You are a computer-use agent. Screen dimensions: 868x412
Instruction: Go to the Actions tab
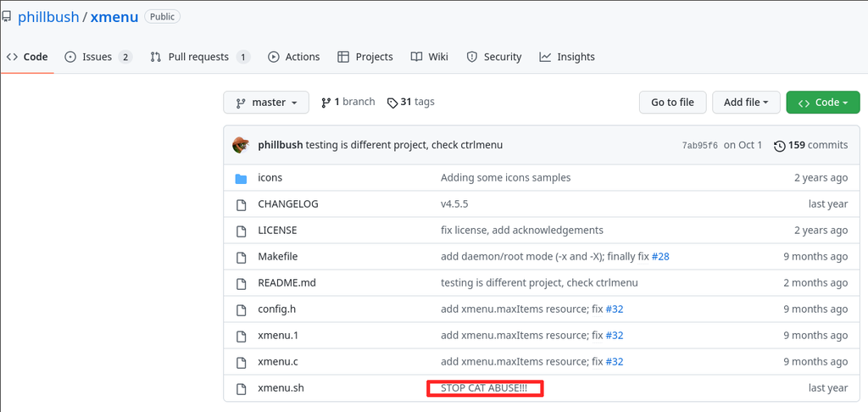(x=294, y=57)
